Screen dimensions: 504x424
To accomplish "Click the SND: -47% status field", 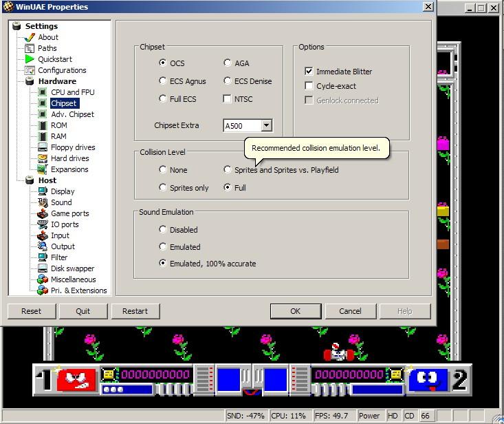I will coord(245,416).
